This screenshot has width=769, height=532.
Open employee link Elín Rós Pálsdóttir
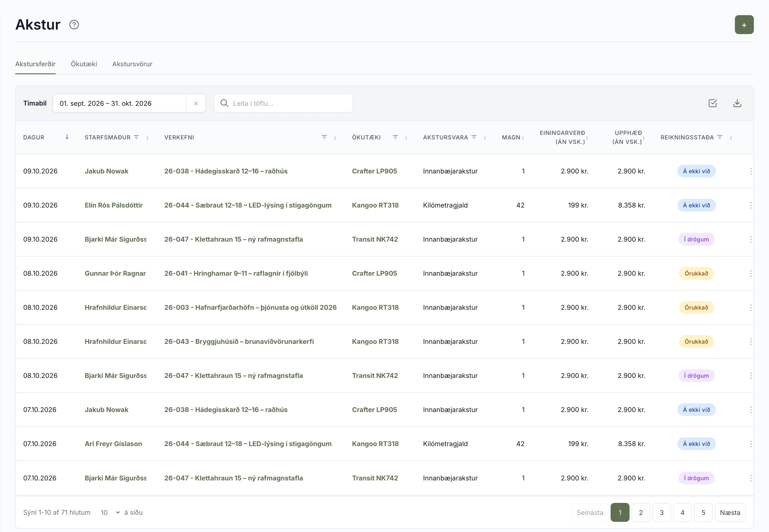[x=113, y=205]
